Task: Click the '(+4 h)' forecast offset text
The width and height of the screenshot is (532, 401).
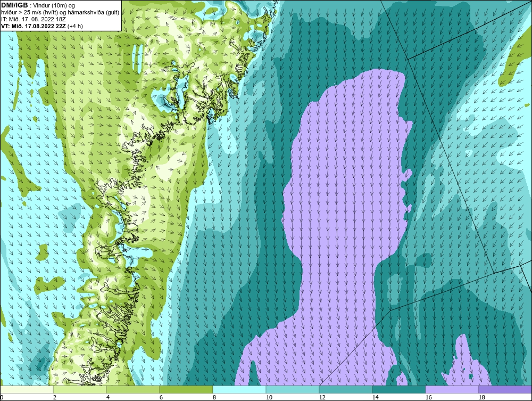Action: (76, 26)
